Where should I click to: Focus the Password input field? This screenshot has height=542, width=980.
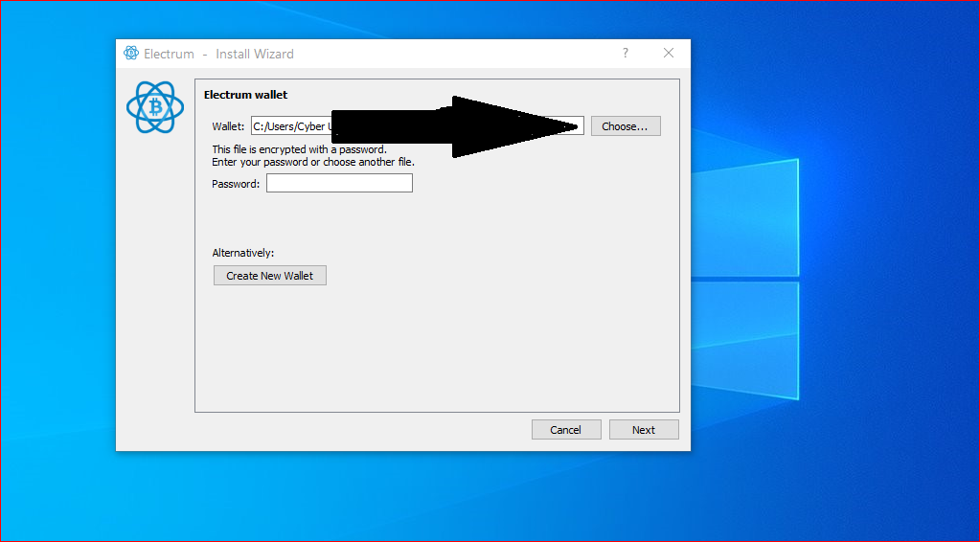(339, 183)
